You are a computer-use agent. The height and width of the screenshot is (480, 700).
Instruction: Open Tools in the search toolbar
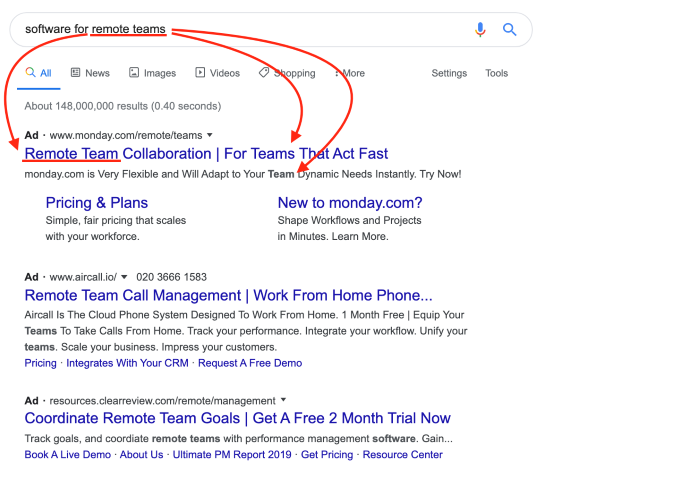[x=496, y=73]
